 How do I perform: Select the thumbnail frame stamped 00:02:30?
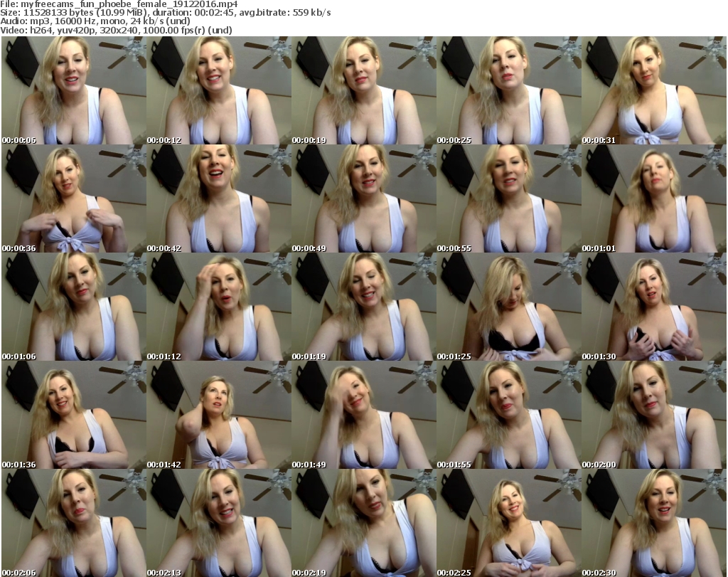coord(654,523)
